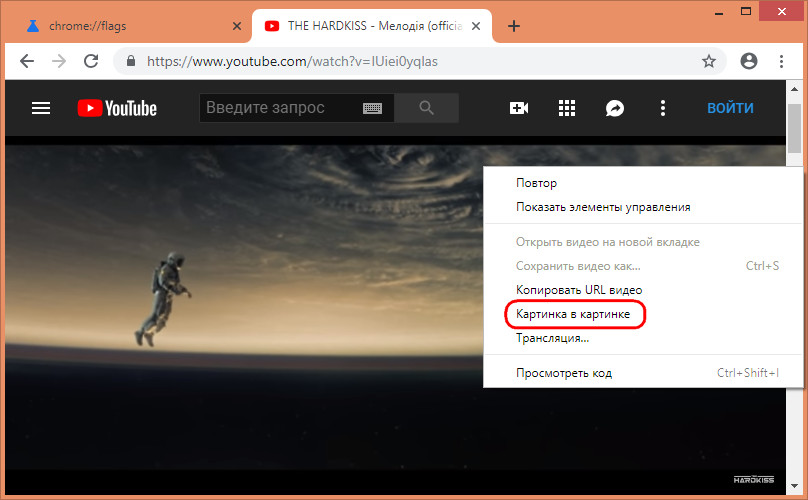Open the share/messages bubble icon
This screenshot has width=808, height=500.
pos(615,108)
